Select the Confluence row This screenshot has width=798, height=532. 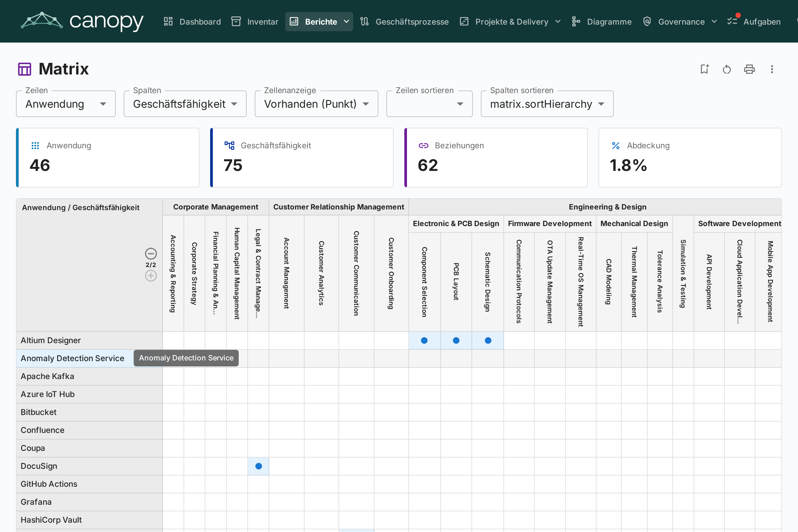click(89, 431)
